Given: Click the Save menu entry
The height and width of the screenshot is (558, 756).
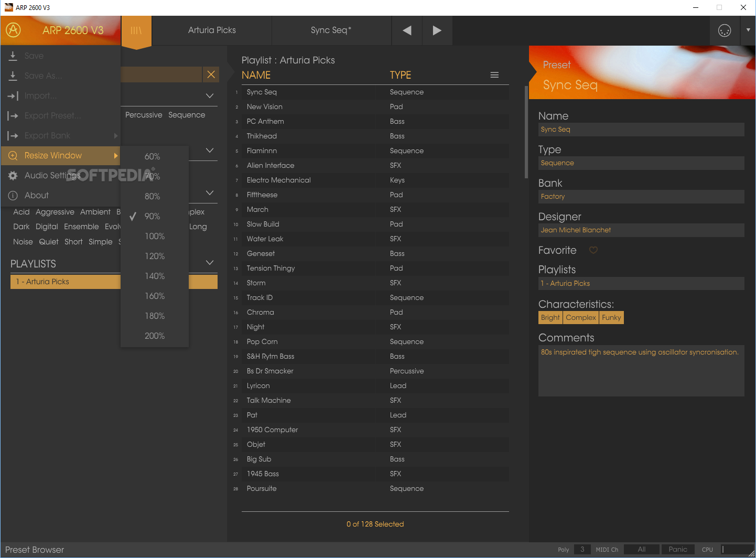Looking at the screenshot, I should point(60,56).
